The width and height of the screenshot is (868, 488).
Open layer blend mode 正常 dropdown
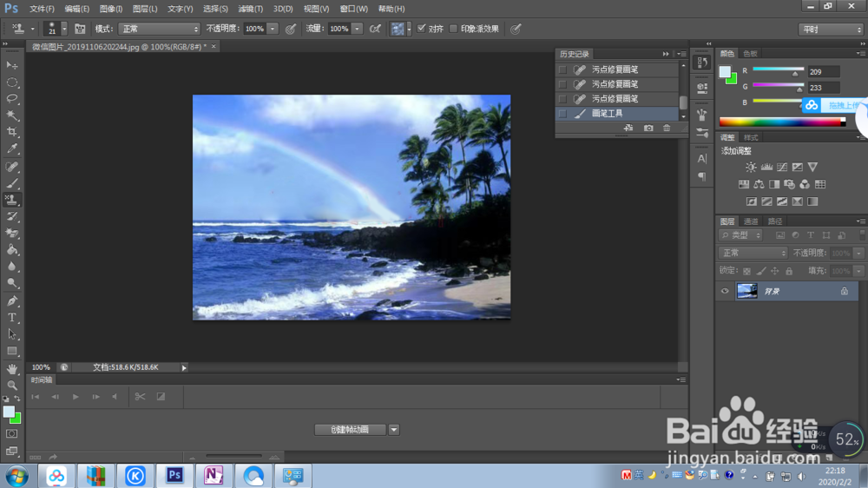click(753, 254)
